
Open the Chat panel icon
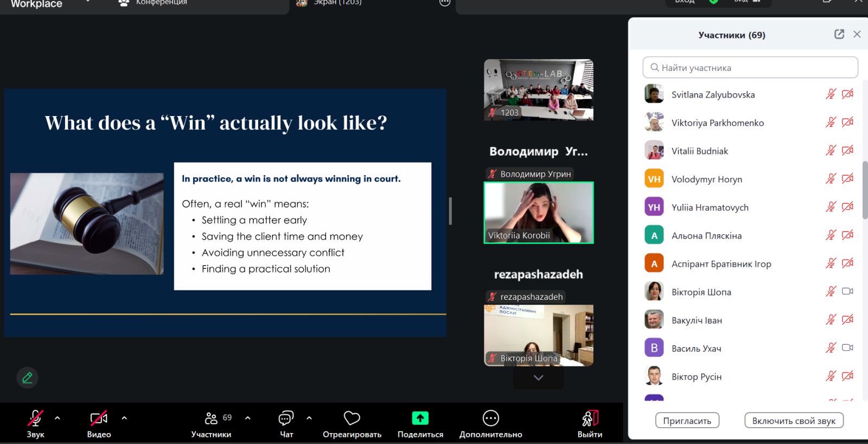(x=286, y=418)
